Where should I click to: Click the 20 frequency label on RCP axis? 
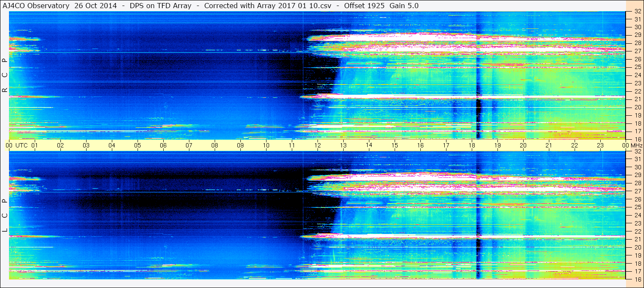(x=637, y=107)
